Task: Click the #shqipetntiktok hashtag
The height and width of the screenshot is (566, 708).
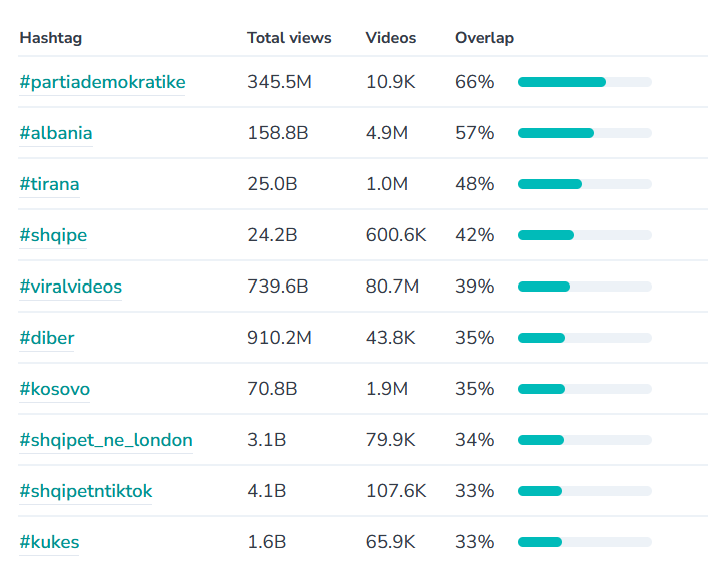Action: click(x=86, y=491)
